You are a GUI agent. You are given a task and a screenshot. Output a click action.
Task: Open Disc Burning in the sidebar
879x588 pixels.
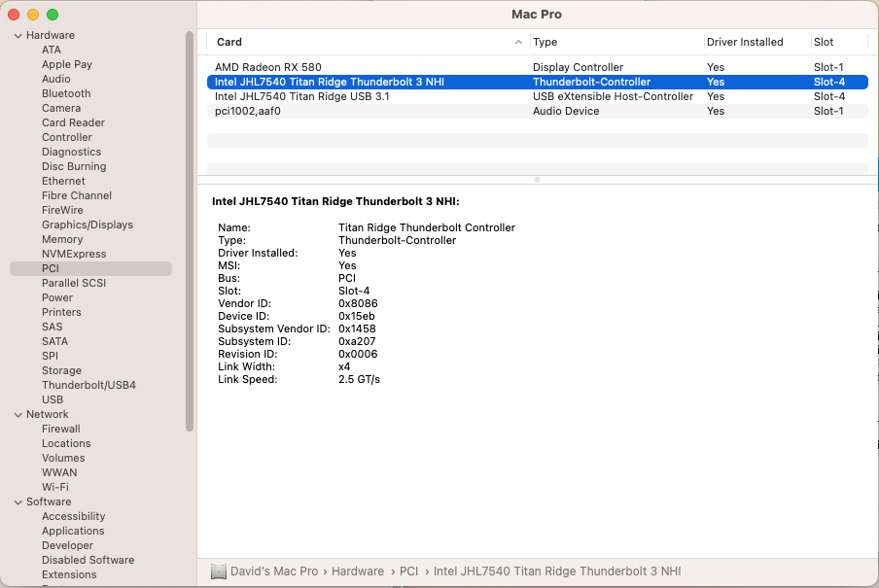point(74,166)
